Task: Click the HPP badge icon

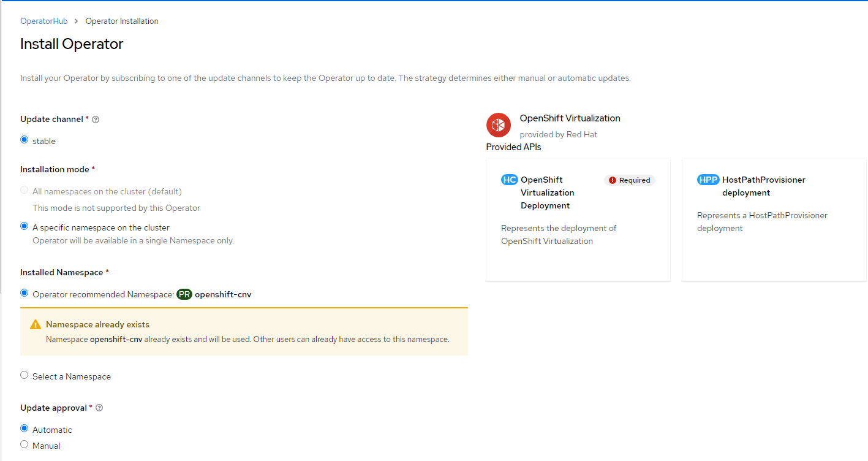Action: coord(708,180)
